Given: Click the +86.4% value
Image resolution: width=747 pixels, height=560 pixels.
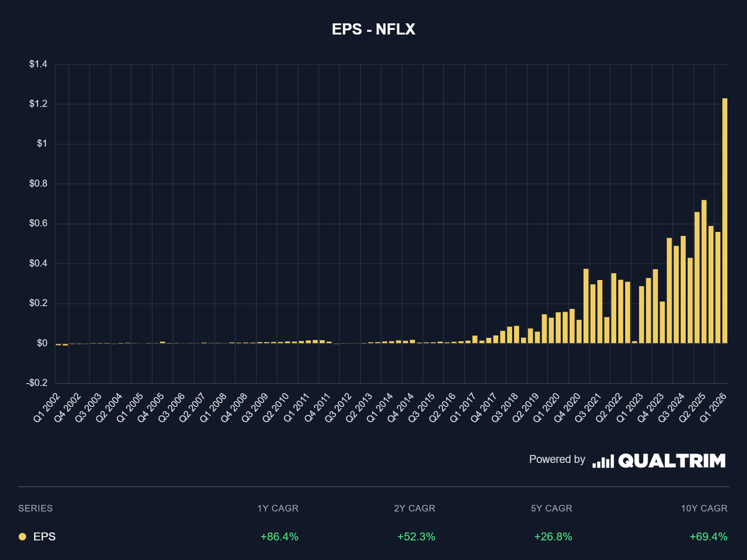Looking at the screenshot, I should coord(280,536).
